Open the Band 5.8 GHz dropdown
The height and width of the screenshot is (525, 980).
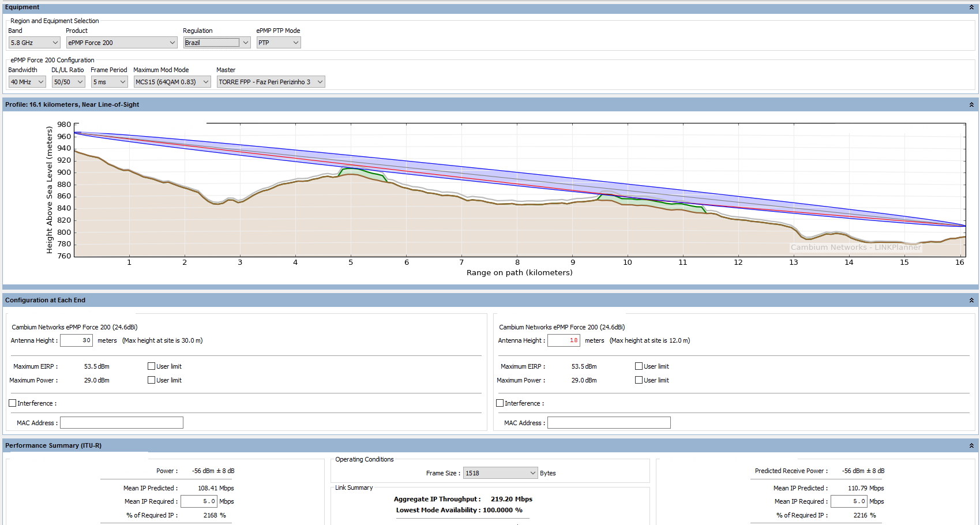point(34,43)
